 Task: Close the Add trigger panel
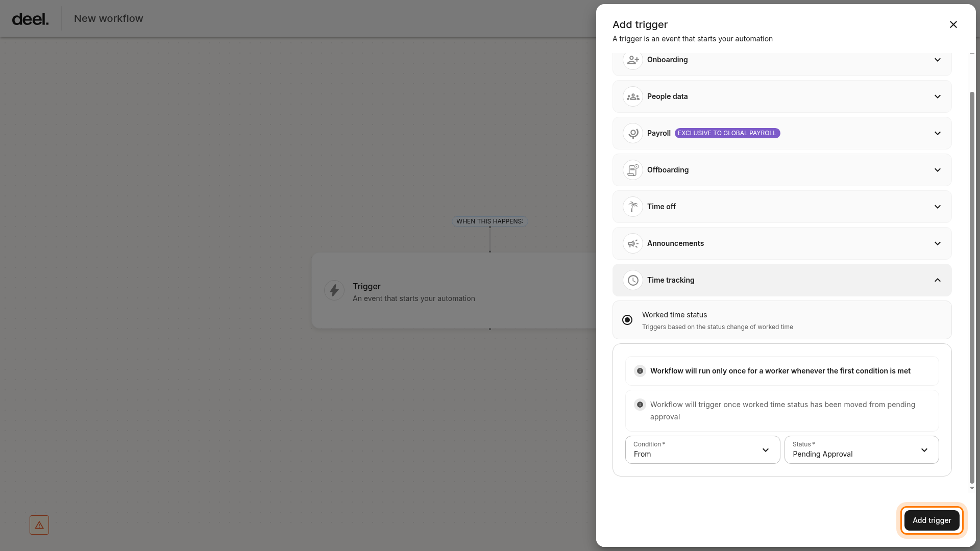pos(953,24)
